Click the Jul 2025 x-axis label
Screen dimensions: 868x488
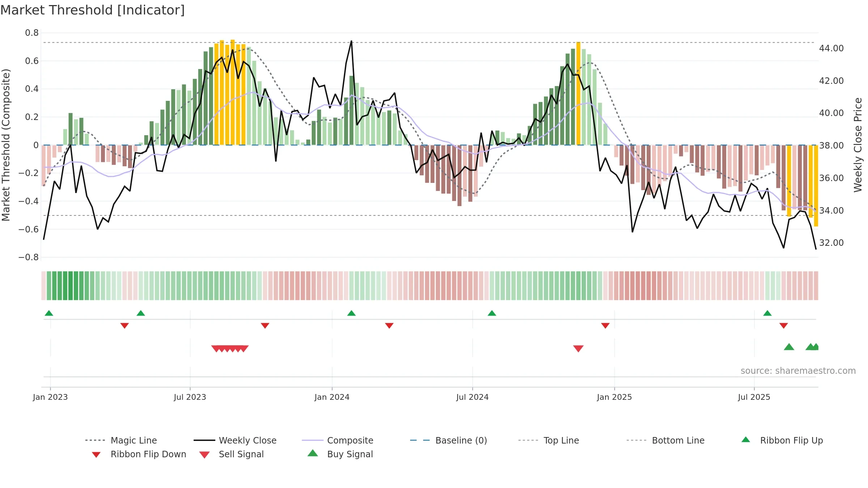(x=754, y=397)
